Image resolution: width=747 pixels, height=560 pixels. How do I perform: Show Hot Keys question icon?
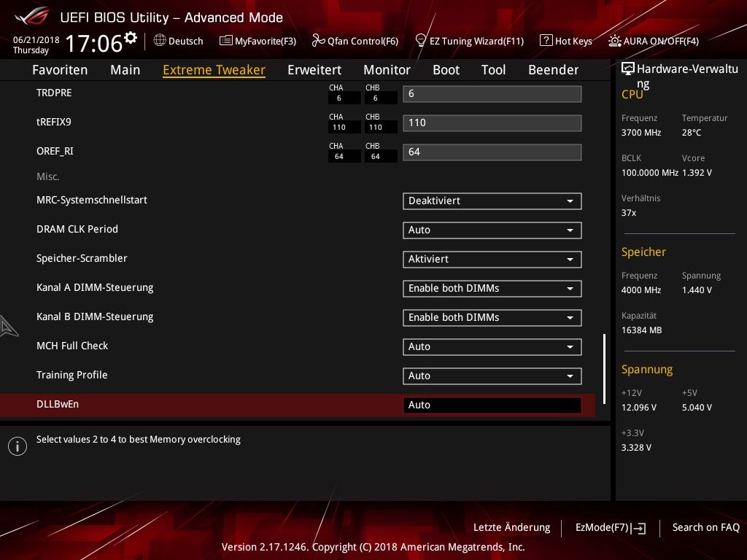pyautogui.click(x=546, y=41)
